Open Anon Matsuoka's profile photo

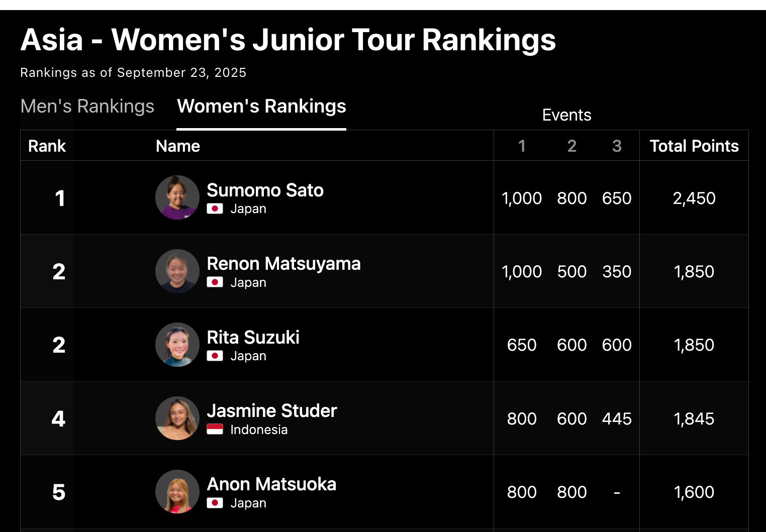[177, 492]
